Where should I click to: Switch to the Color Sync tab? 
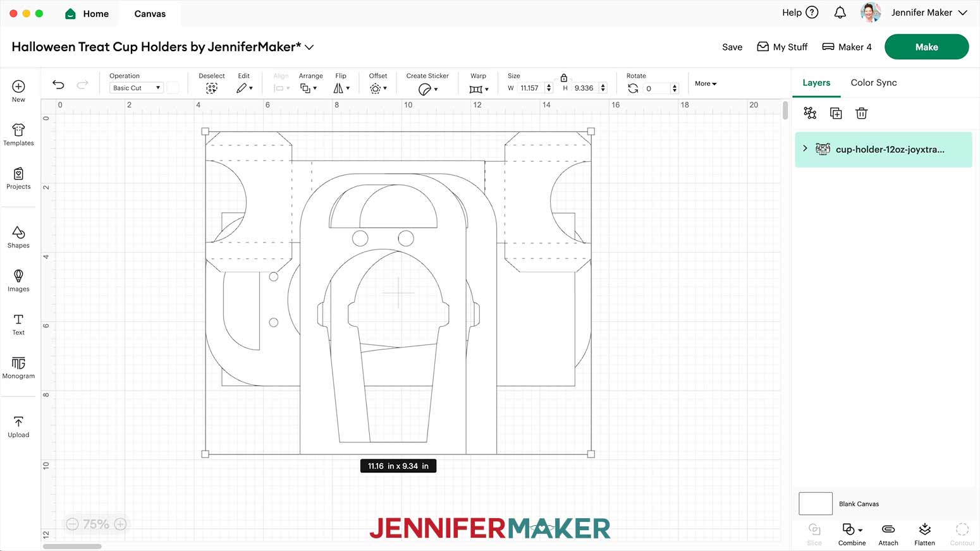(874, 83)
